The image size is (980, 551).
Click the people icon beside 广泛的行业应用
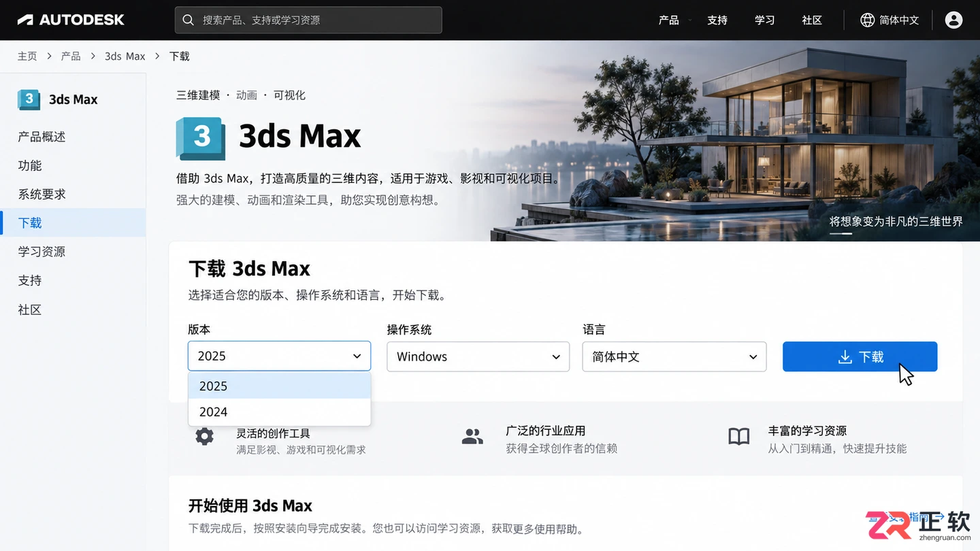(472, 437)
